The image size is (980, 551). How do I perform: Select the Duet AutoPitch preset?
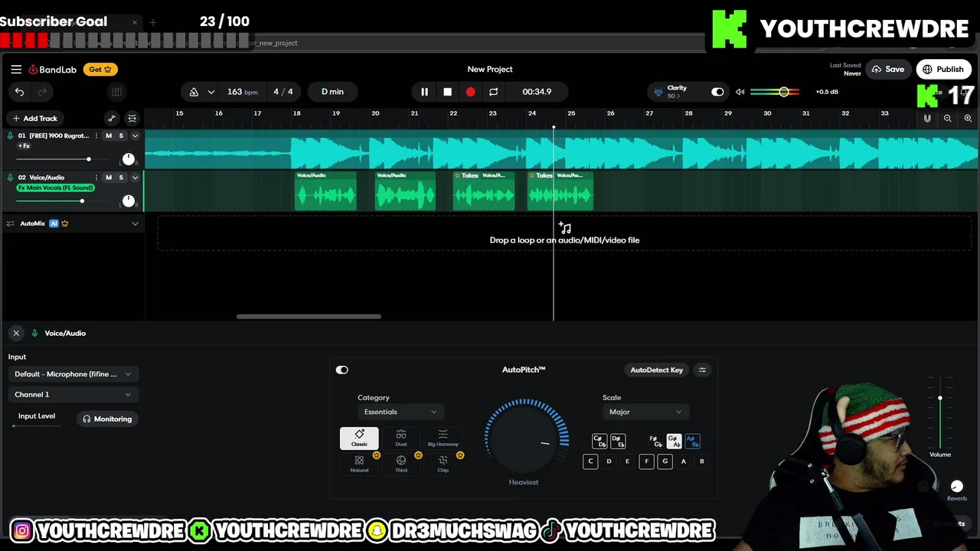(401, 439)
